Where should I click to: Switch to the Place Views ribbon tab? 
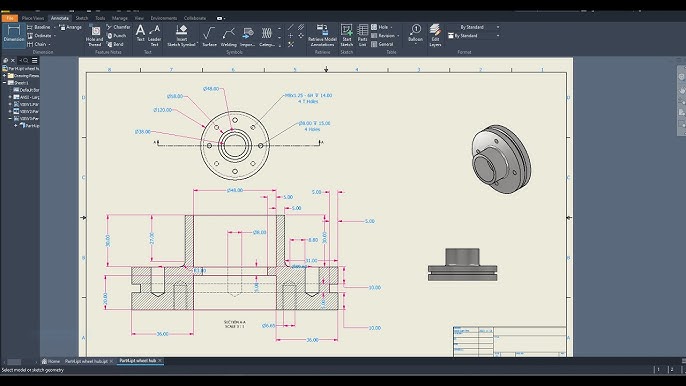point(33,18)
